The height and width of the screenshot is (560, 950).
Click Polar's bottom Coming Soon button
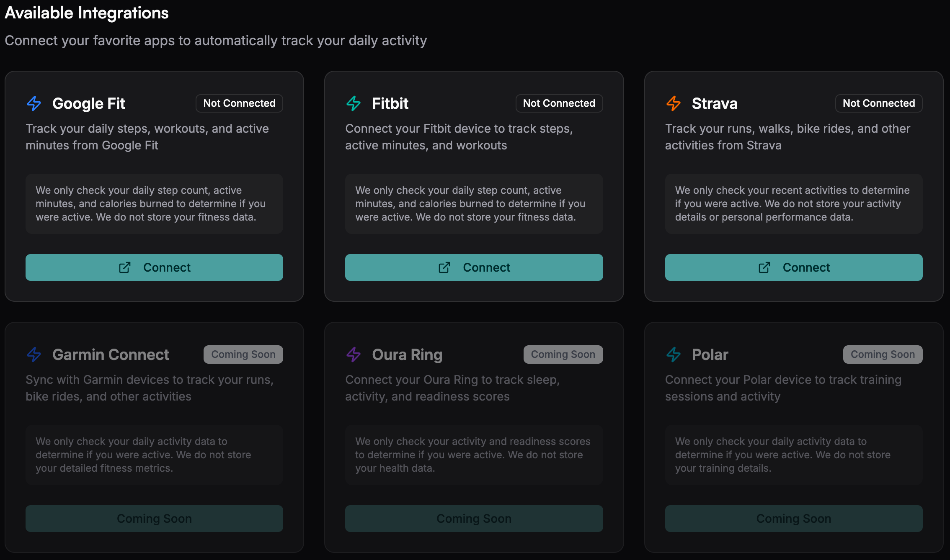794,519
